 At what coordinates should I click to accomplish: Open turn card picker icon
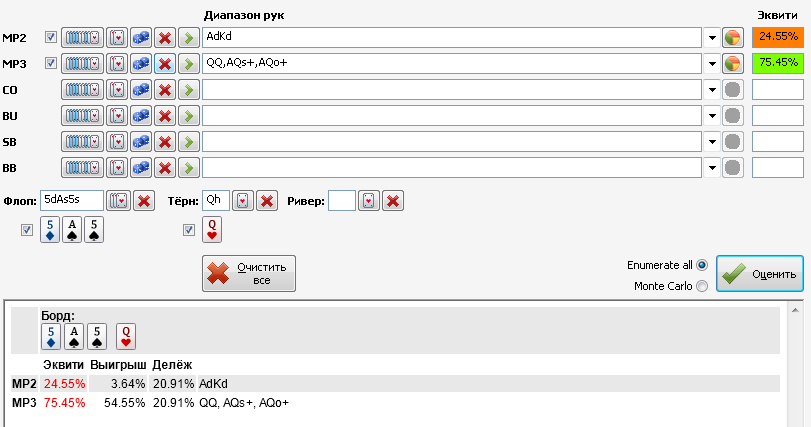coord(243,201)
